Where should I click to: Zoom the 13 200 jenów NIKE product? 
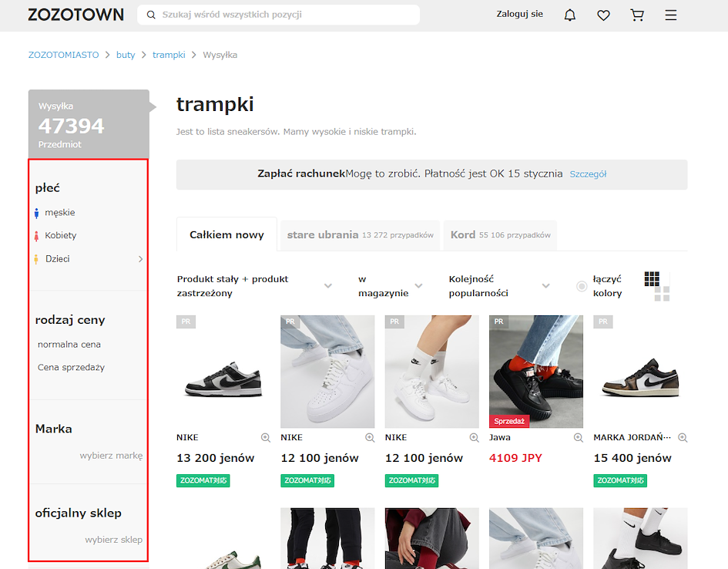[x=266, y=438]
